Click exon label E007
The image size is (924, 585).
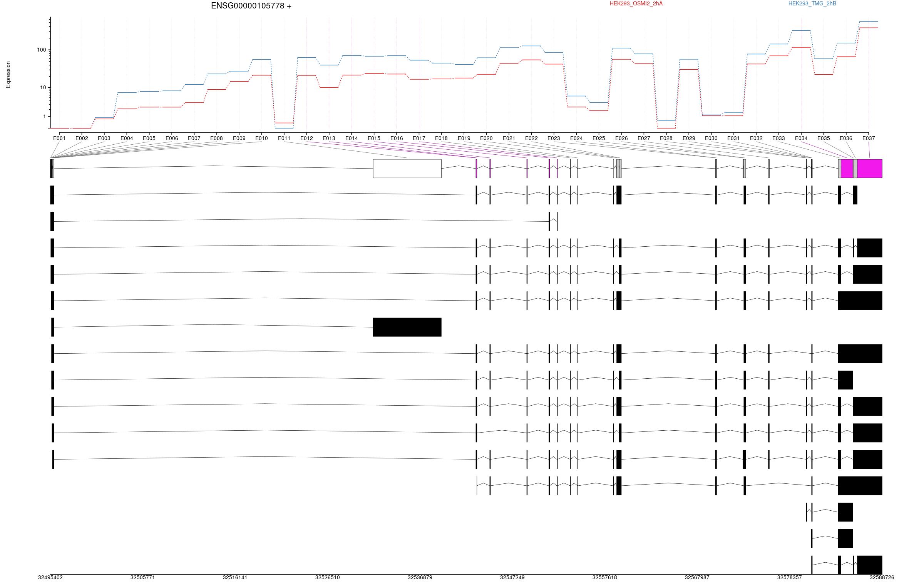pyautogui.click(x=194, y=138)
